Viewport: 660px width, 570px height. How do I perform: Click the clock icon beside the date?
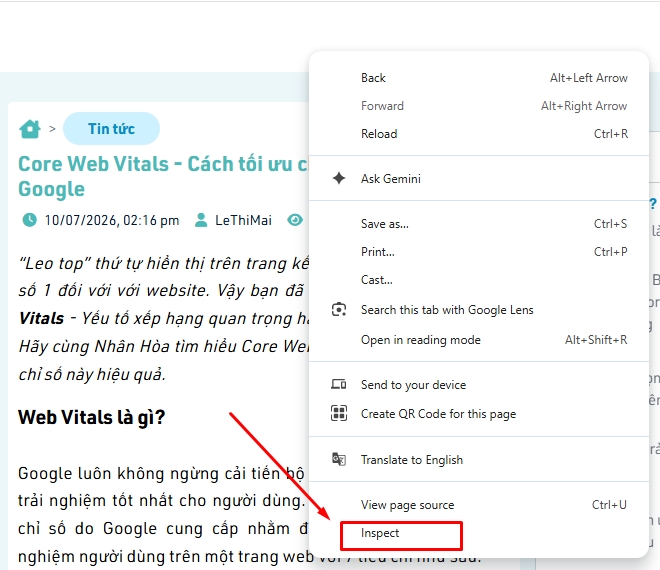(x=29, y=220)
